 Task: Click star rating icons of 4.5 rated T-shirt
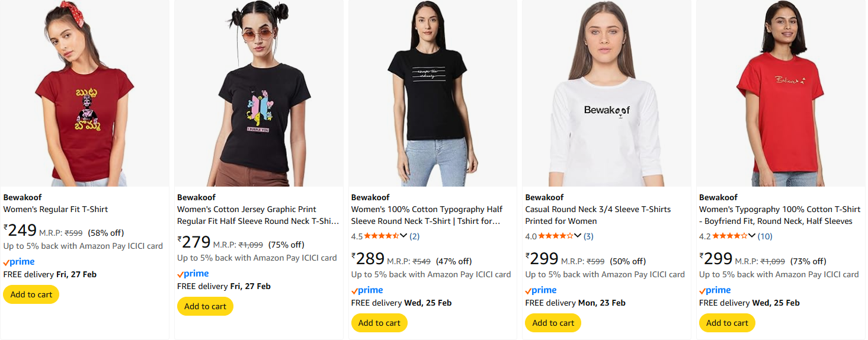382,236
